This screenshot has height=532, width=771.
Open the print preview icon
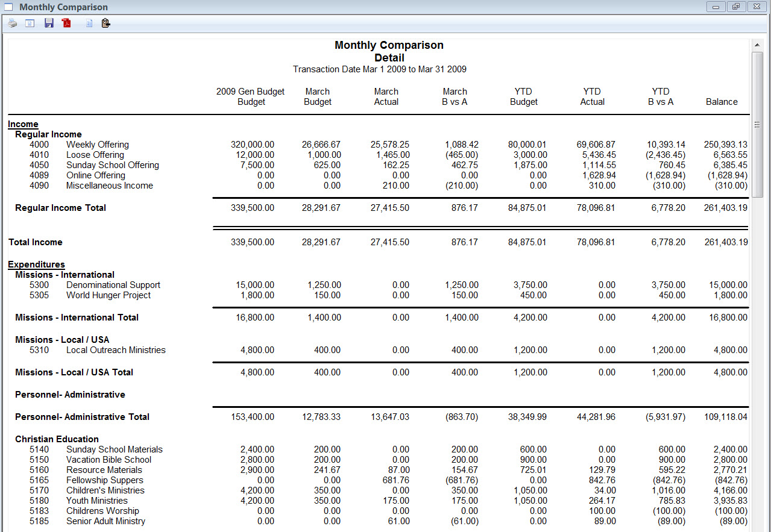click(x=30, y=23)
